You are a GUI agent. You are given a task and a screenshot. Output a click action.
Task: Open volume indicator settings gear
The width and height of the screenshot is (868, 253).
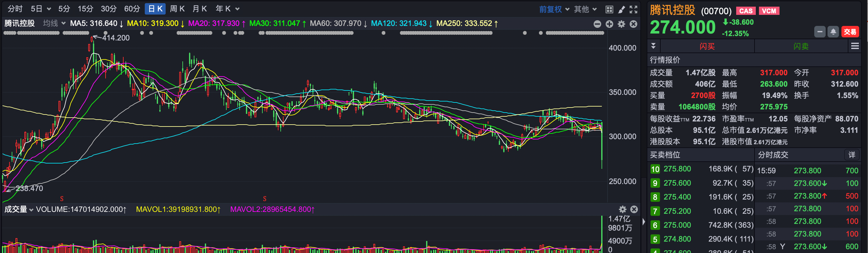click(623, 209)
